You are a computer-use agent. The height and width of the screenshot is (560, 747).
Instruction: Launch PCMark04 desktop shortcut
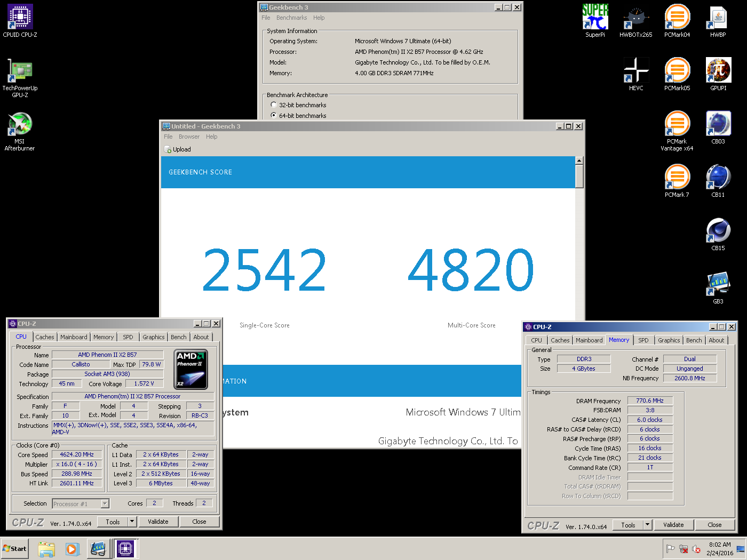[x=677, y=21]
